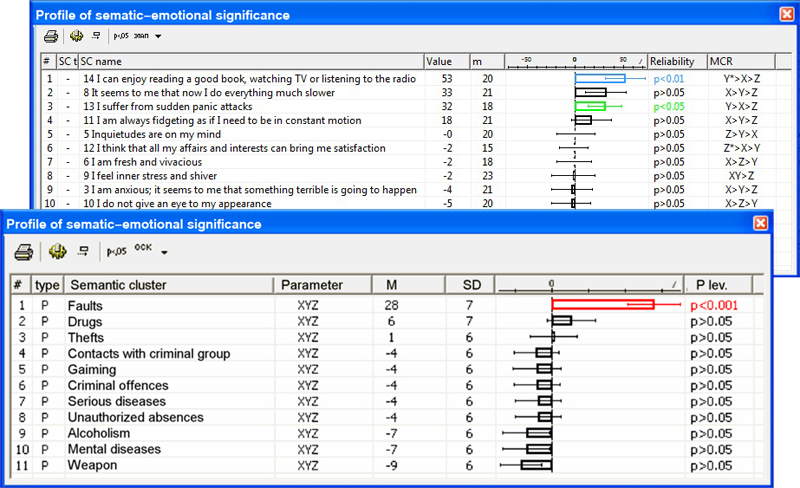Click the 'Parameter' column header

click(x=322, y=285)
